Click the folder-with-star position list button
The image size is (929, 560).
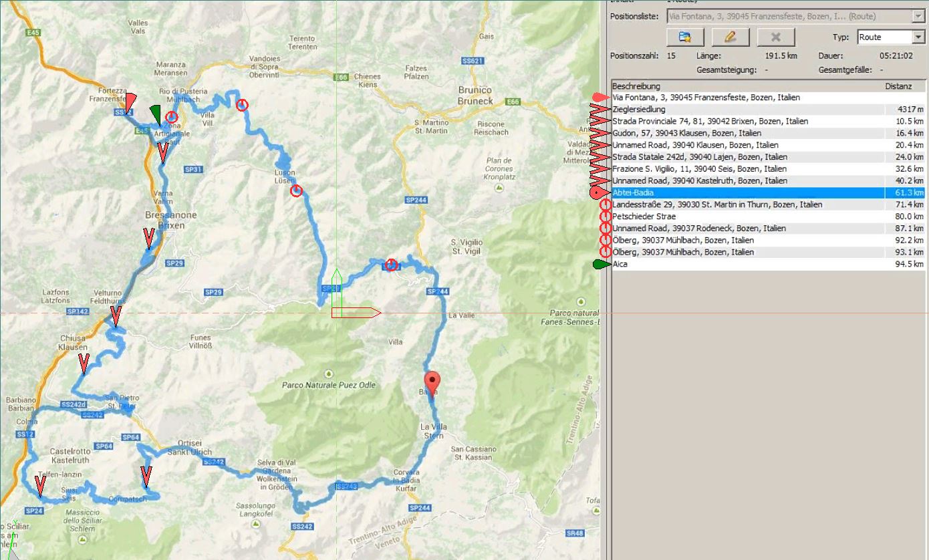[x=684, y=37]
